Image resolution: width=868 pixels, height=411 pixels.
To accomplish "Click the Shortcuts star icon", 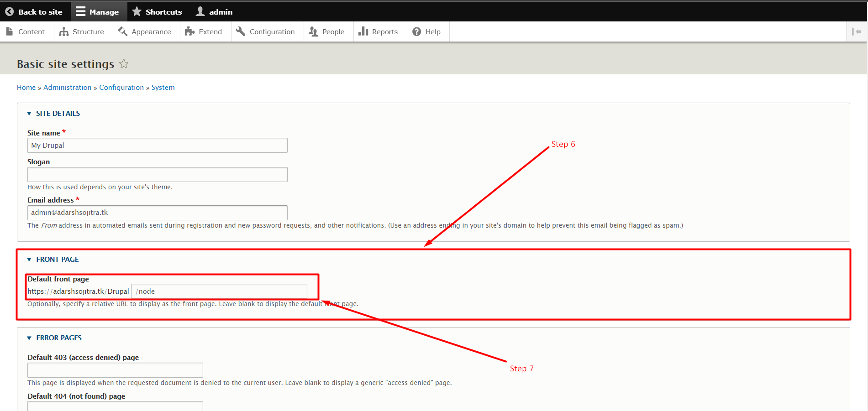I will click(137, 11).
